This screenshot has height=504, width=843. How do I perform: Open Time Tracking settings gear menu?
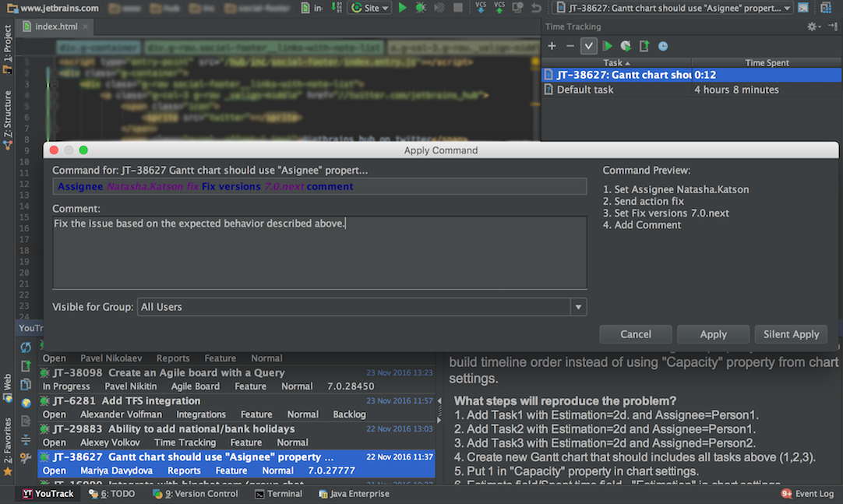pos(813,26)
